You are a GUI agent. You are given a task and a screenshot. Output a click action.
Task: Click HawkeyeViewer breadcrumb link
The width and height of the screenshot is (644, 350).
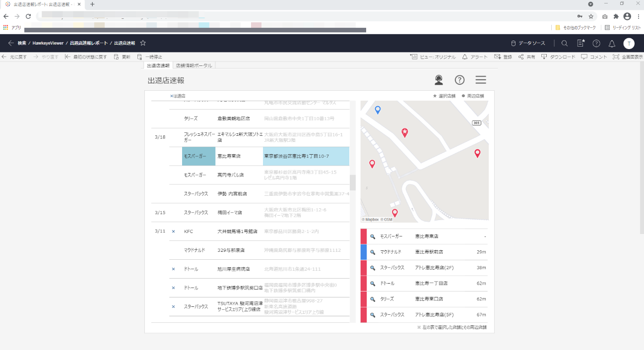(48, 43)
